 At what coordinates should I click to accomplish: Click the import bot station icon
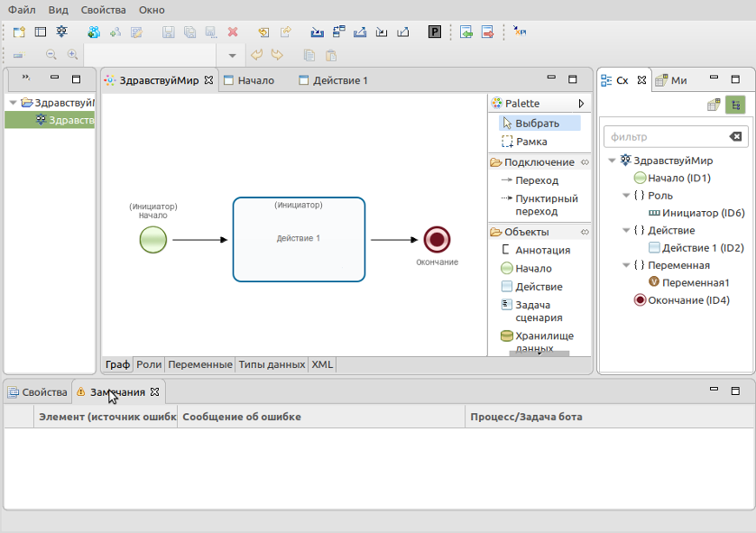(x=94, y=32)
